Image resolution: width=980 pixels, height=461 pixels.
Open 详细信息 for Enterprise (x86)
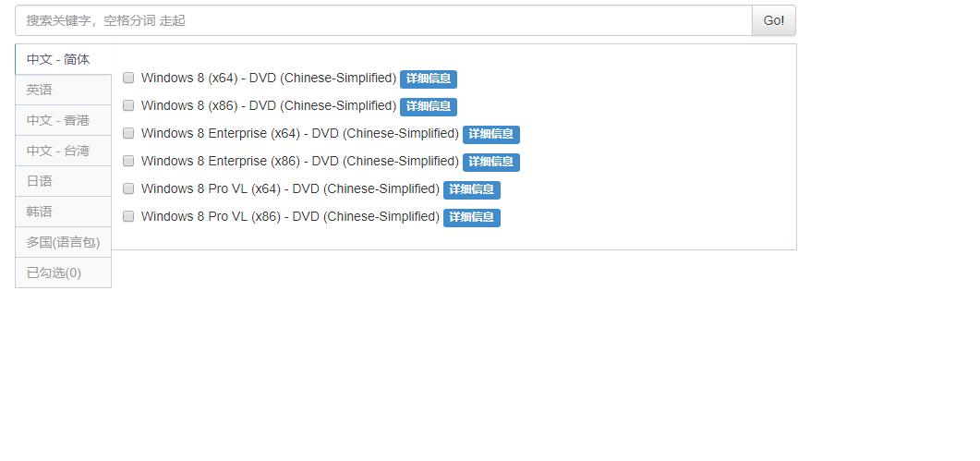(x=490, y=162)
